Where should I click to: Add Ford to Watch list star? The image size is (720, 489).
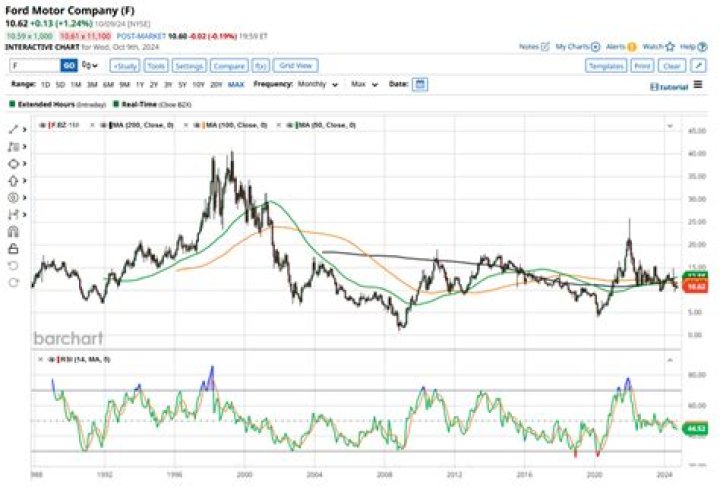coord(658,46)
